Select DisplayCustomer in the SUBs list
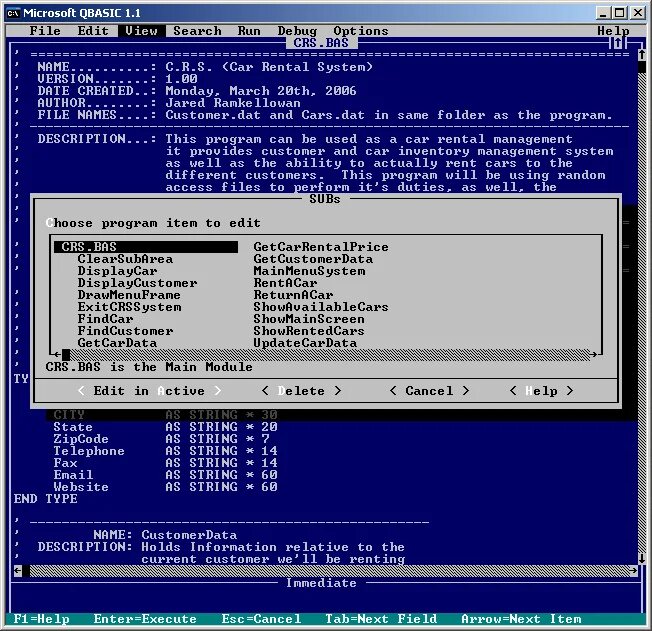 [137, 283]
